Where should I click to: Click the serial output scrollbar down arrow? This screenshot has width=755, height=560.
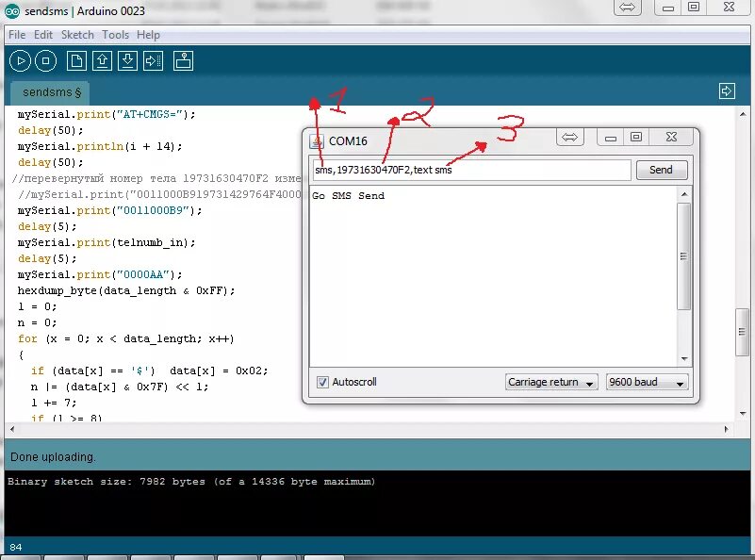click(684, 359)
